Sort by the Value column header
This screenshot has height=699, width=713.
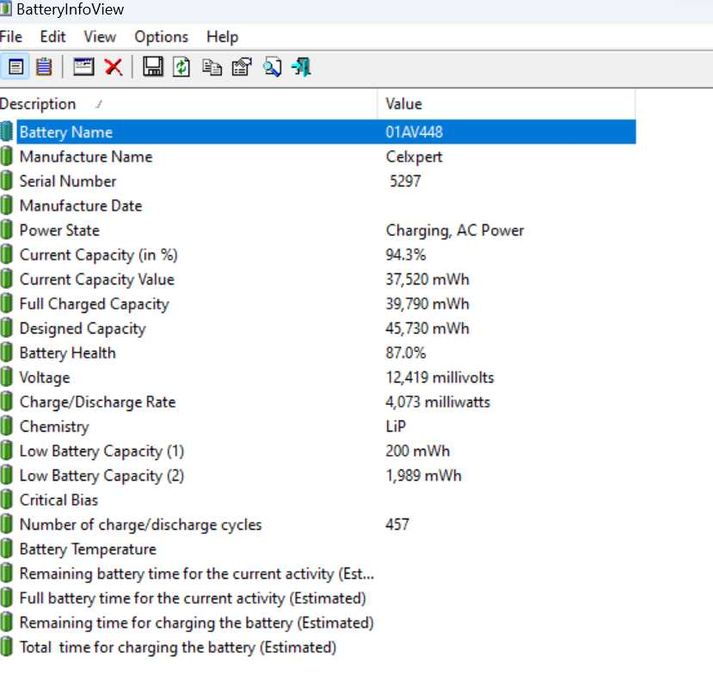(x=506, y=104)
